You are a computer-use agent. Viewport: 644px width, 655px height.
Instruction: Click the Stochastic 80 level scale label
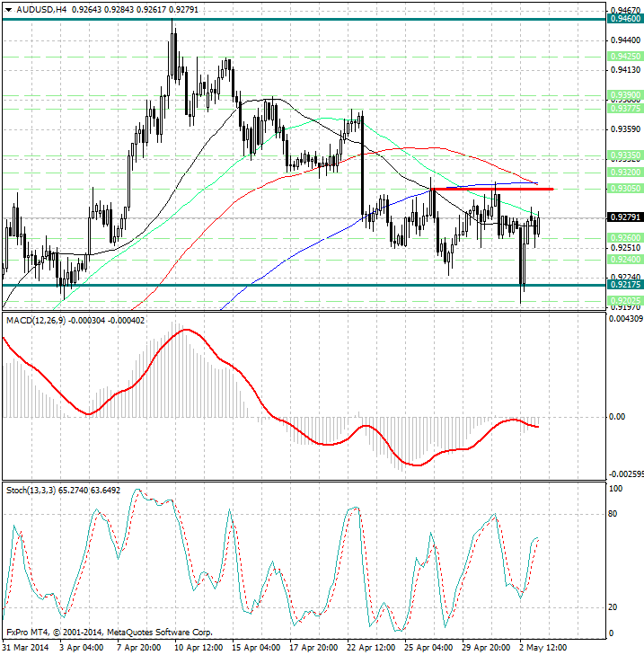615,515
